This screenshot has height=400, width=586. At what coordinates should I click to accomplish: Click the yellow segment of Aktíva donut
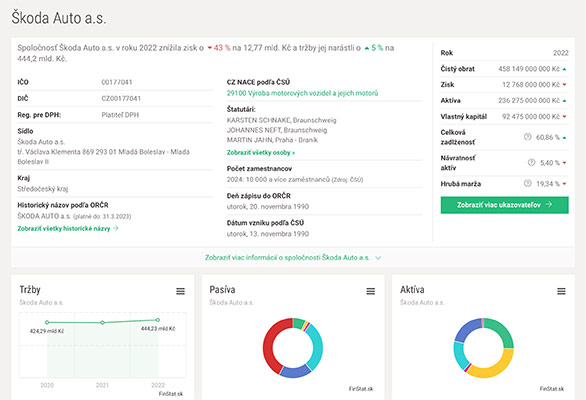pyautogui.click(x=495, y=368)
